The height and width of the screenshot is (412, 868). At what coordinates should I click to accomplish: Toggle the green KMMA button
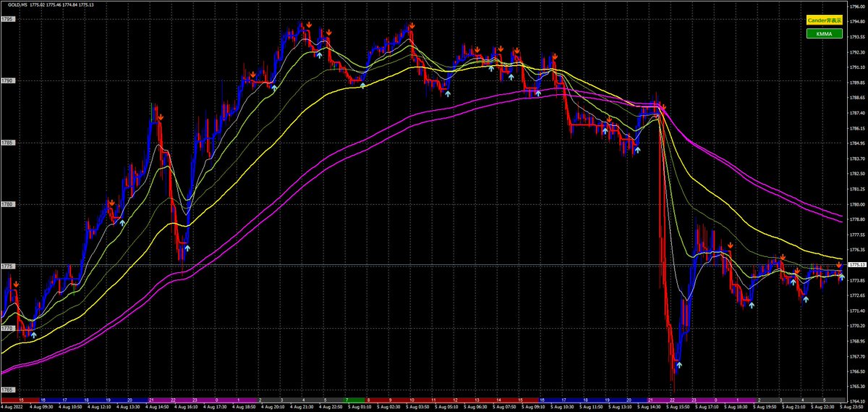click(825, 33)
